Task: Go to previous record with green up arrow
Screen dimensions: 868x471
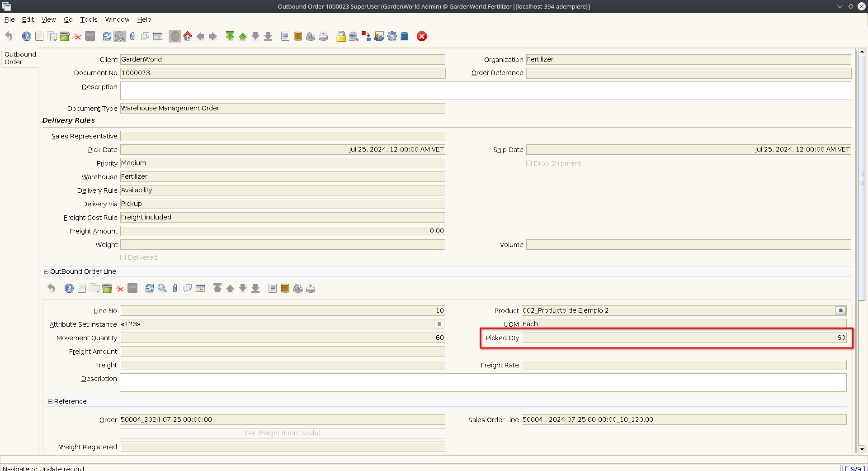Action: coord(243,36)
